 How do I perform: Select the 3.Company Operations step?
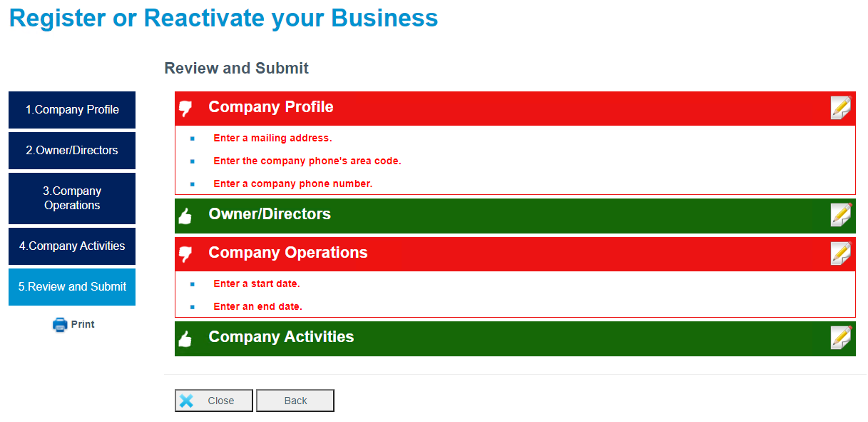72,199
